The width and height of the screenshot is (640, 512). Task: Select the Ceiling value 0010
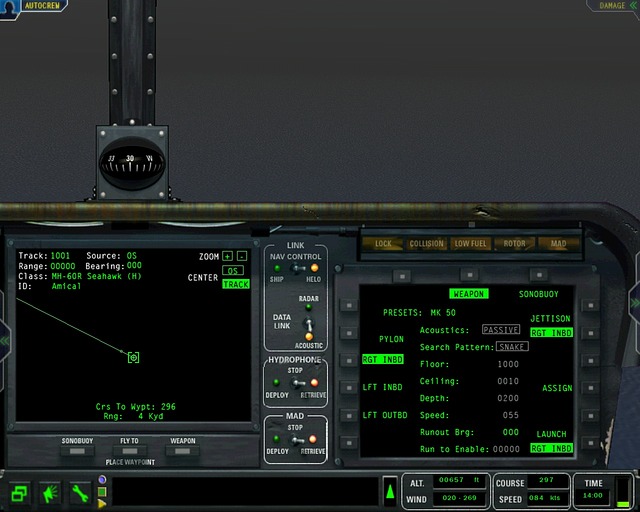point(508,381)
